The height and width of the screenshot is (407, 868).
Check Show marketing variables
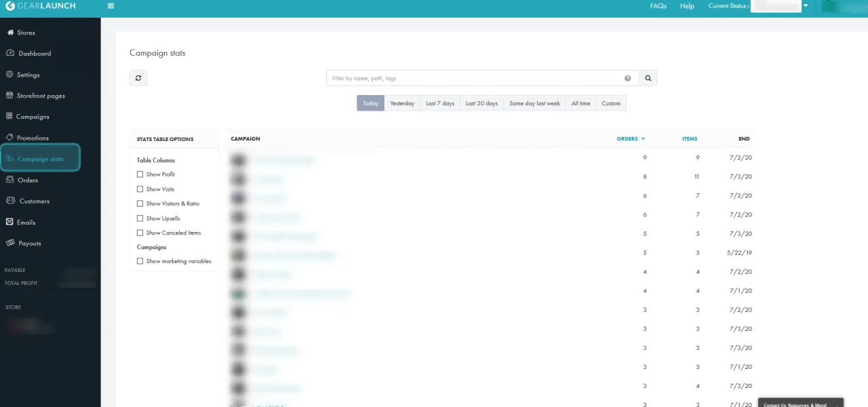140,261
